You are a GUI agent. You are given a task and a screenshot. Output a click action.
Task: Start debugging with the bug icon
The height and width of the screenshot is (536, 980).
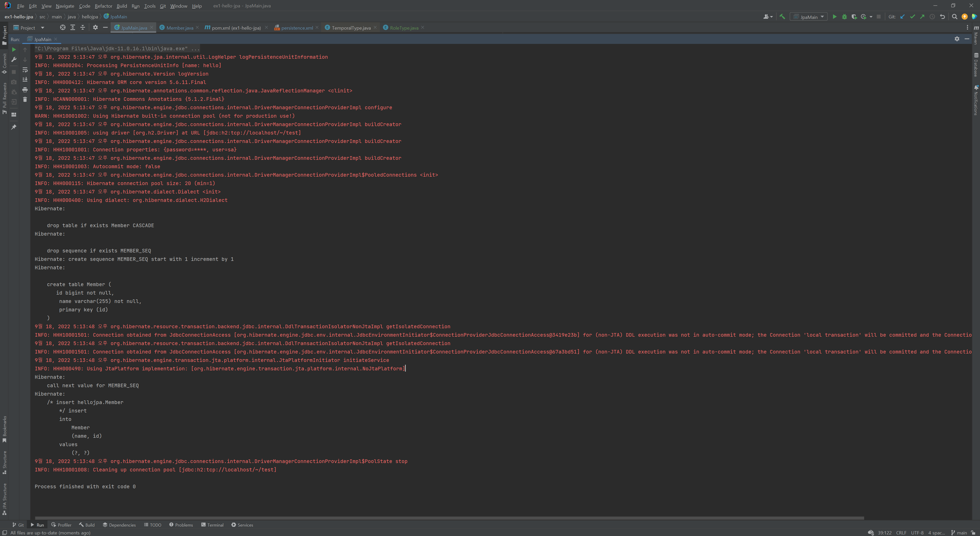coord(844,17)
